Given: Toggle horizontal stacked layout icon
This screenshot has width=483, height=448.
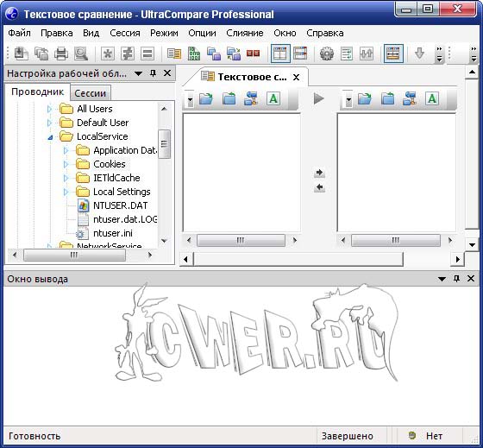Looking at the screenshot, I should [x=300, y=54].
